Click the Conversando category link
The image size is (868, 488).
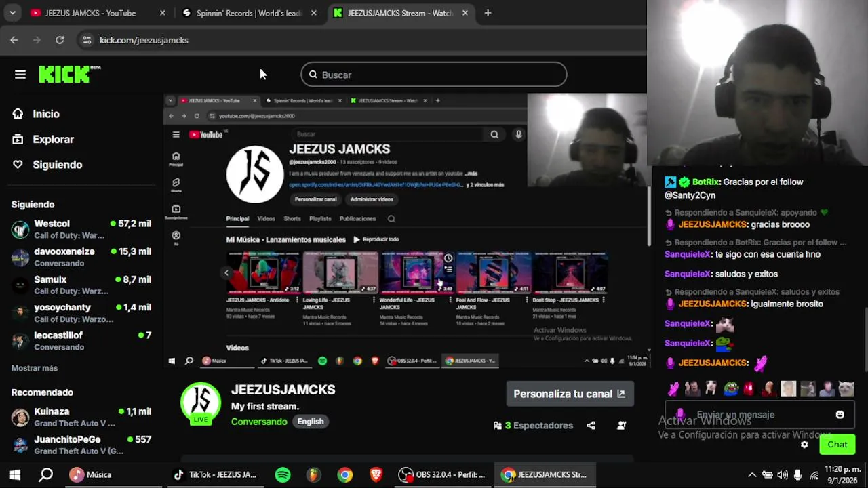point(259,422)
